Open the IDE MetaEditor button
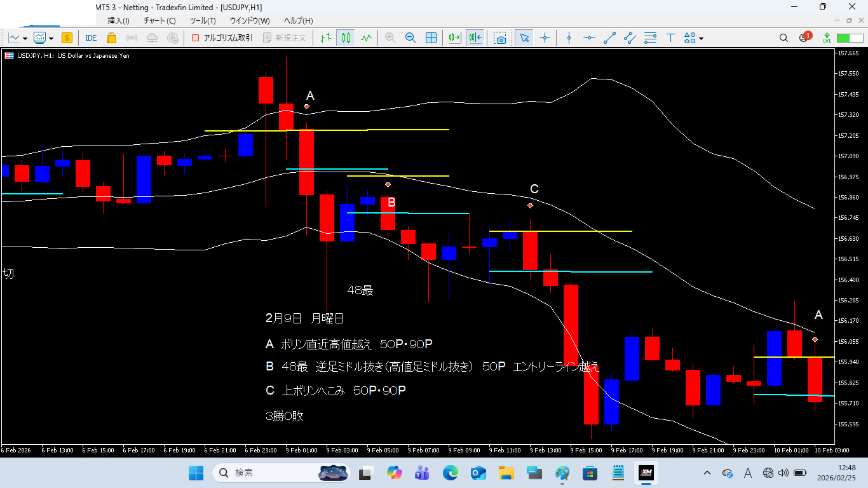868x488 pixels. coord(91,38)
